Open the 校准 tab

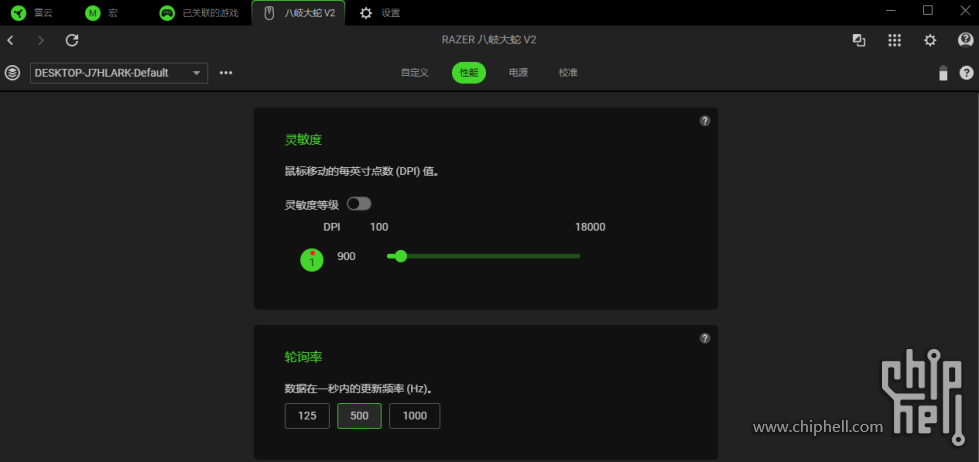568,73
